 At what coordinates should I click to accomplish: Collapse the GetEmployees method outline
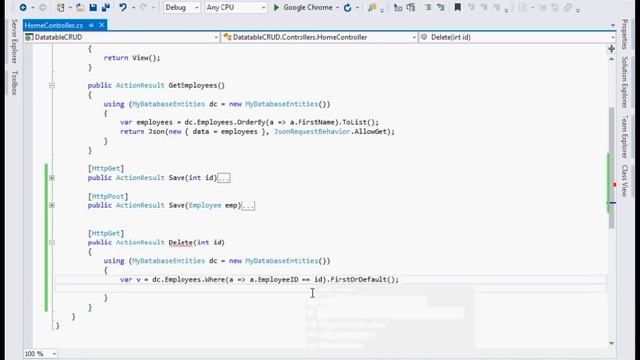click(52, 85)
